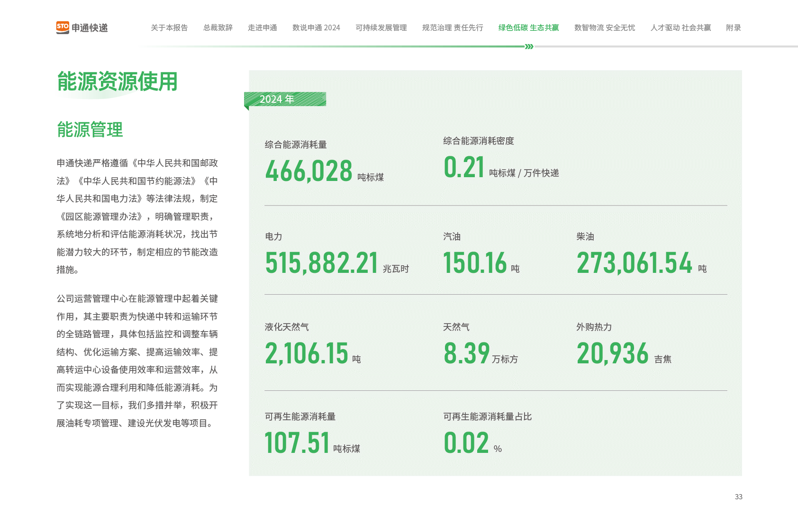Jump to 规范治理 责任先行 chapter

(452, 27)
